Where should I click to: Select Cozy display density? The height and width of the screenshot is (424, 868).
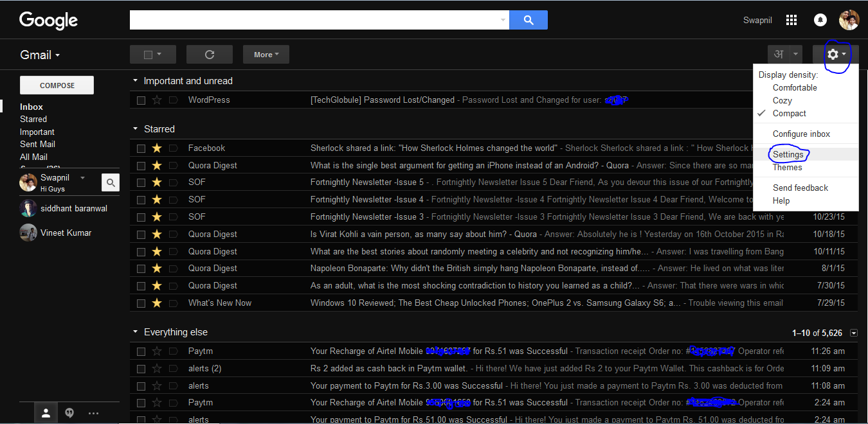point(782,101)
